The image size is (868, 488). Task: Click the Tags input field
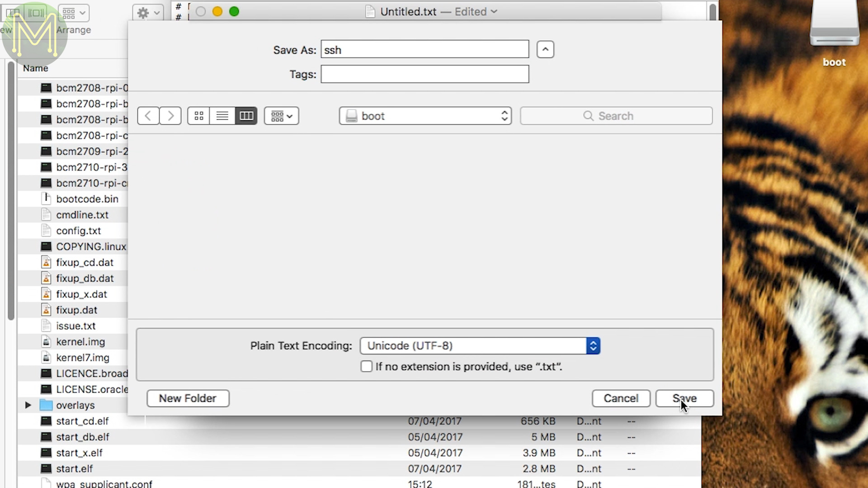point(425,74)
